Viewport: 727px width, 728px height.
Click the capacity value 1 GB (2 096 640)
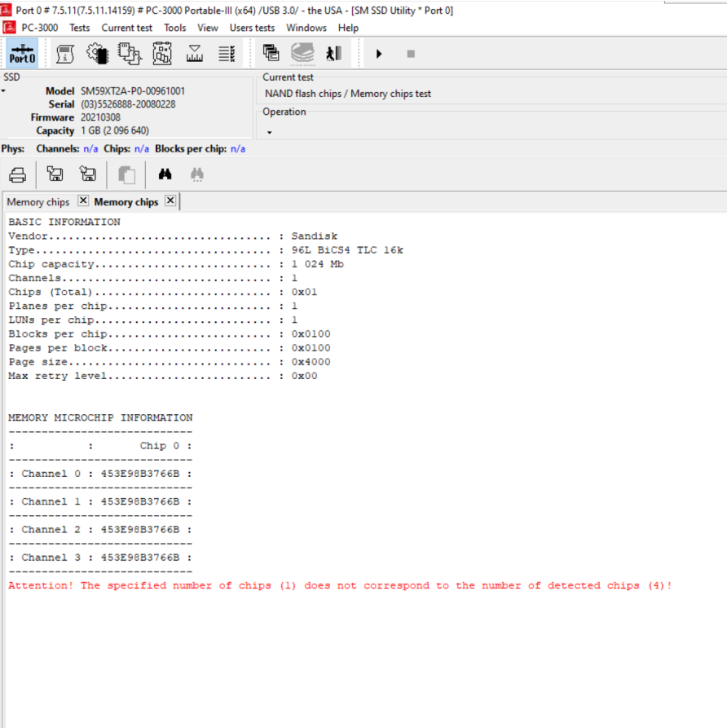tap(115, 131)
